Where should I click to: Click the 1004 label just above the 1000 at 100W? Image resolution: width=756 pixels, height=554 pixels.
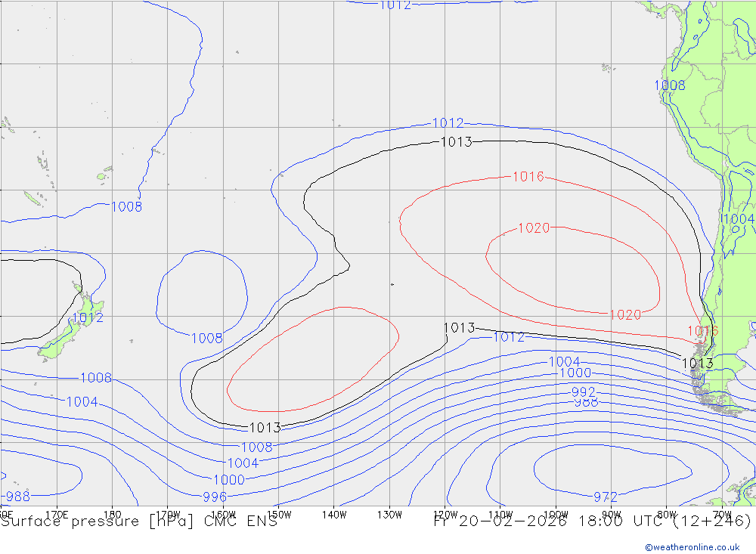564,361
